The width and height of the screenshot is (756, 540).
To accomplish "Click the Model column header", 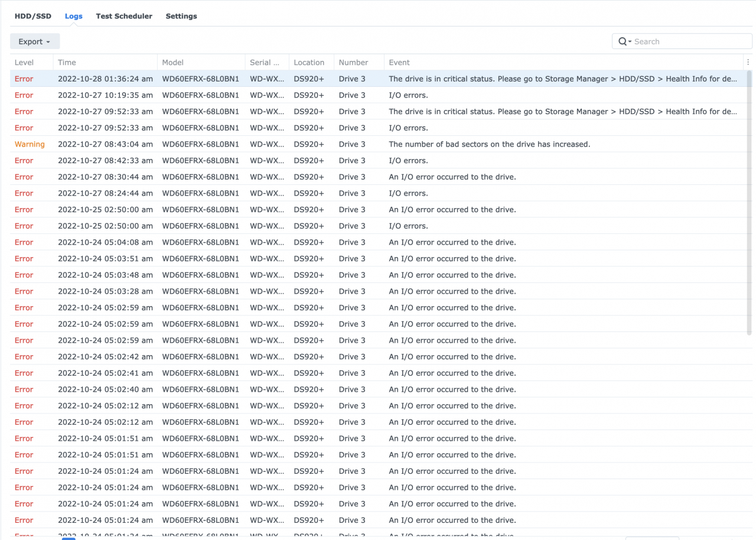I will (173, 62).
